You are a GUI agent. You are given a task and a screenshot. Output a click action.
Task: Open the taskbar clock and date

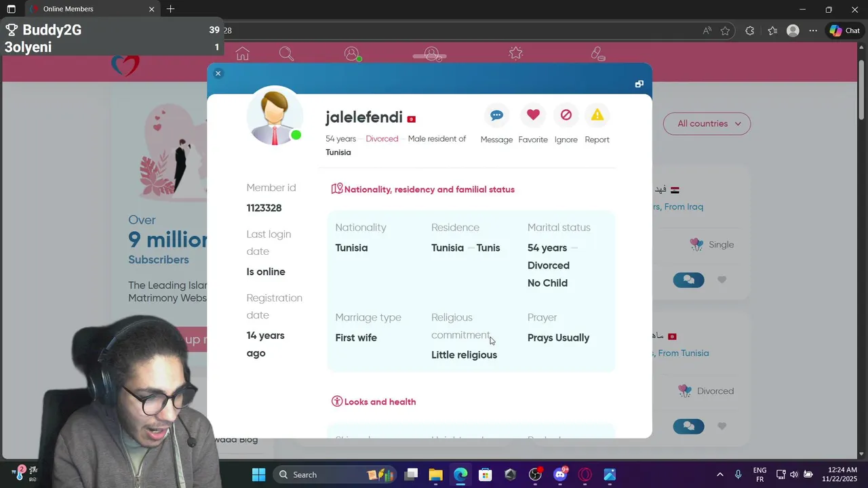[x=840, y=474]
